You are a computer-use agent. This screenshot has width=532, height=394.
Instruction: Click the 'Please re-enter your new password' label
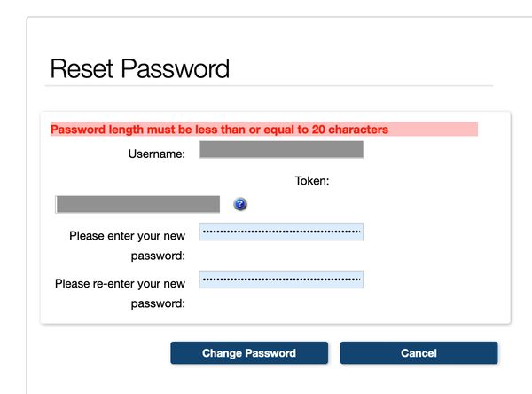pos(120,294)
